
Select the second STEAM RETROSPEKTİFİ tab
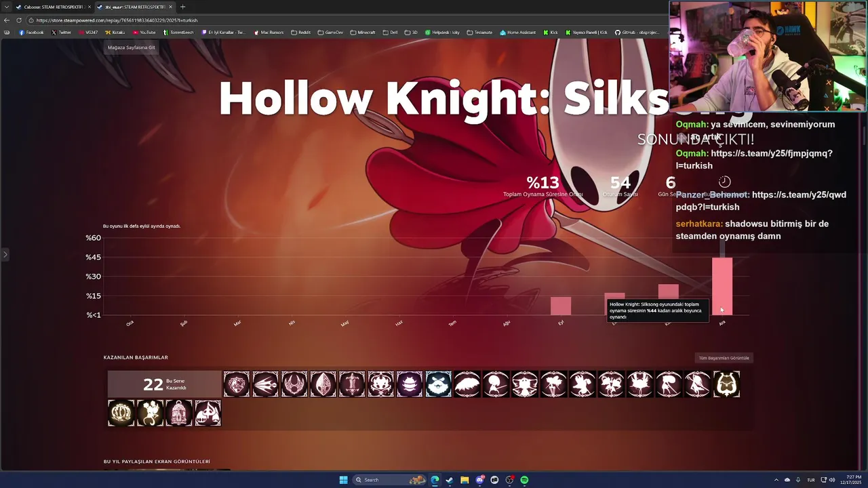(x=134, y=7)
